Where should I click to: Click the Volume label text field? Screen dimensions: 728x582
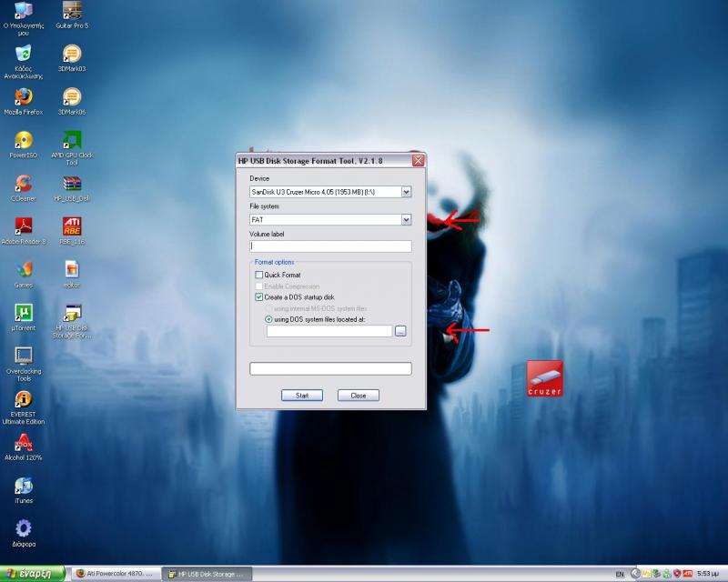(x=330, y=246)
